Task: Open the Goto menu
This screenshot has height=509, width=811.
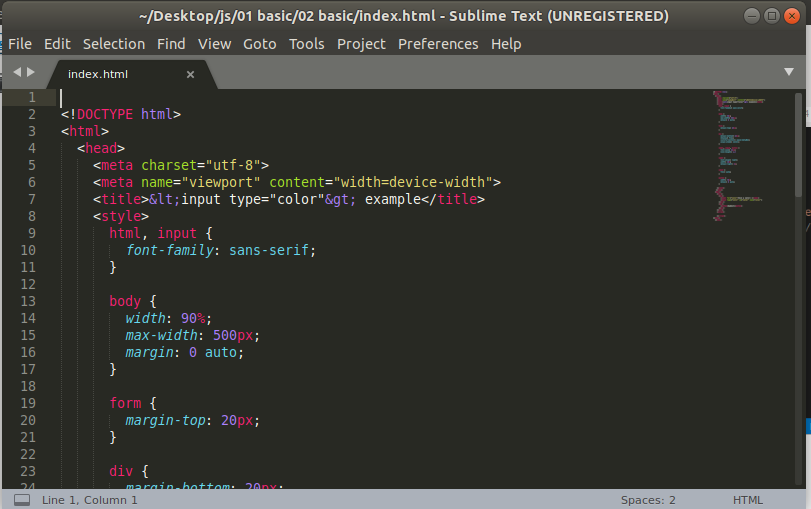Action: (x=260, y=44)
